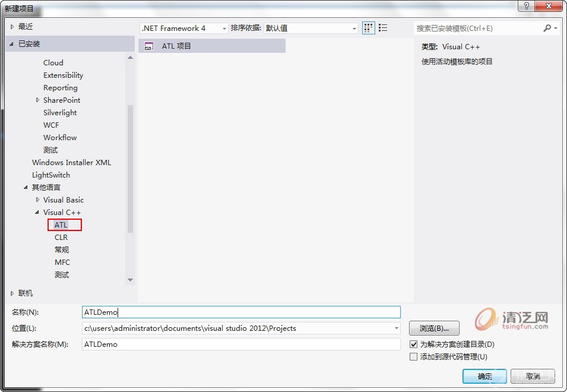Click the 名称 project name field
567x392 pixels.
pyautogui.click(x=241, y=312)
